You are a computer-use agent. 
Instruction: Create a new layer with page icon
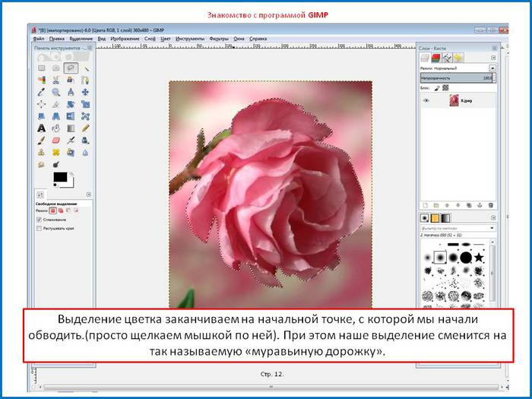point(426,205)
